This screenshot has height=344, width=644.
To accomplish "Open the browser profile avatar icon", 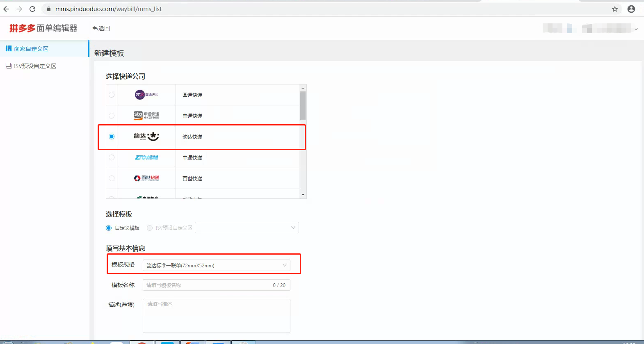I will coord(631,9).
